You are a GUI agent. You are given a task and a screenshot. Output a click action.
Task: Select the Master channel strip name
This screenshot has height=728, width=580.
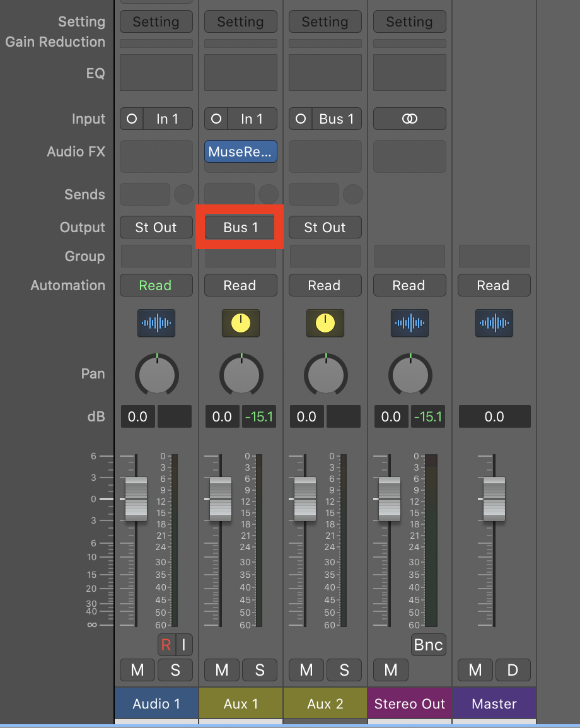click(494, 704)
